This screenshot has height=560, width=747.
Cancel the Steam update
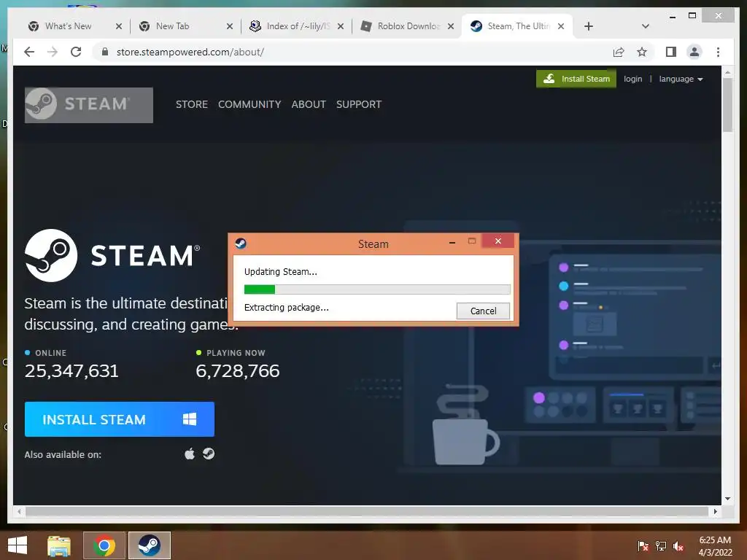click(483, 311)
